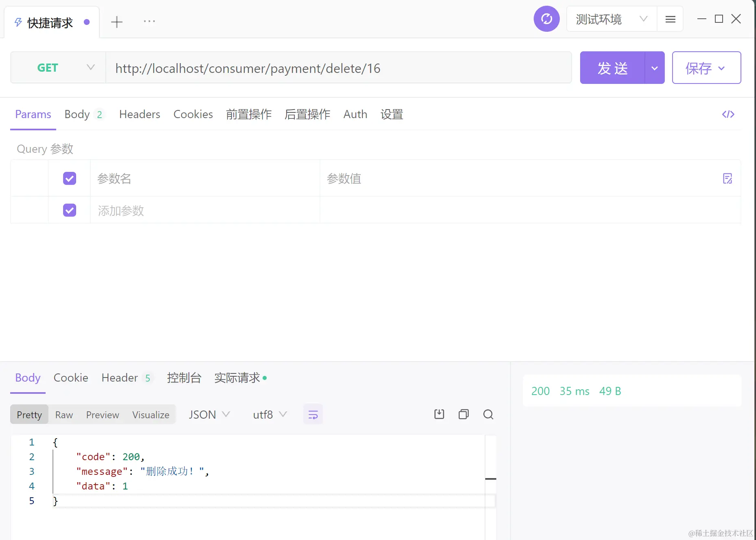Click the "message" line in response
Image resolution: width=756 pixels, height=540 pixels.
click(142, 472)
